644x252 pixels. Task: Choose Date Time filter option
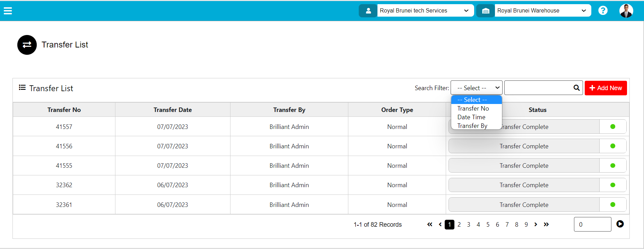pyautogui.click(x=471, y=117)
